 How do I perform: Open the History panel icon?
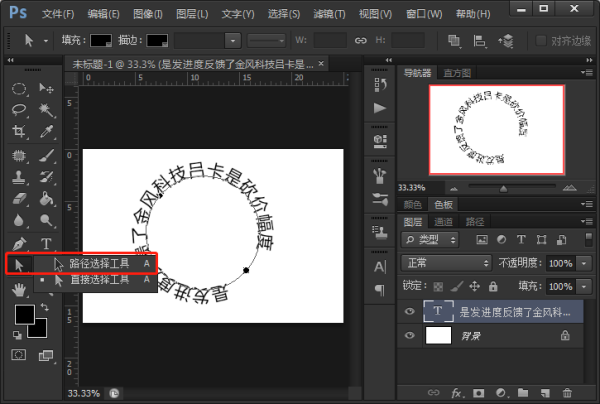[x=380, y=85]
